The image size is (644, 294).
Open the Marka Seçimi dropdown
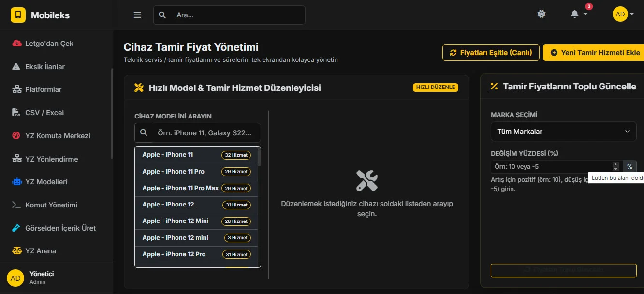[x=564, y=132]
